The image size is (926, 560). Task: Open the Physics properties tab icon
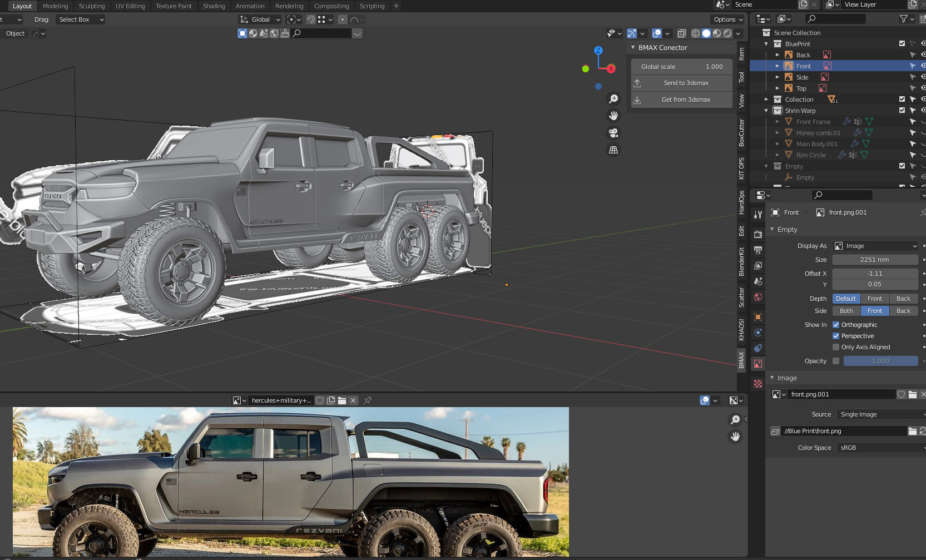(x=757, y=333)
